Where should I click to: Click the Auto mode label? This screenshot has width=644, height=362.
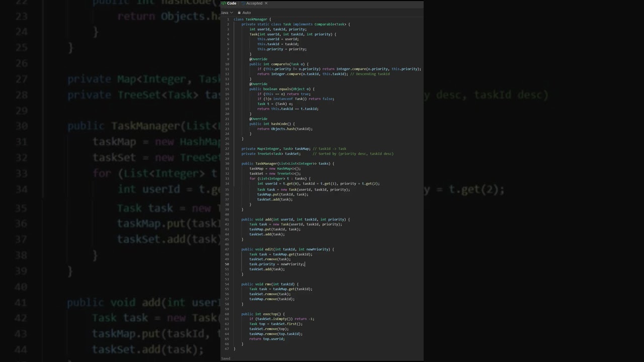(x=247, y=13)
